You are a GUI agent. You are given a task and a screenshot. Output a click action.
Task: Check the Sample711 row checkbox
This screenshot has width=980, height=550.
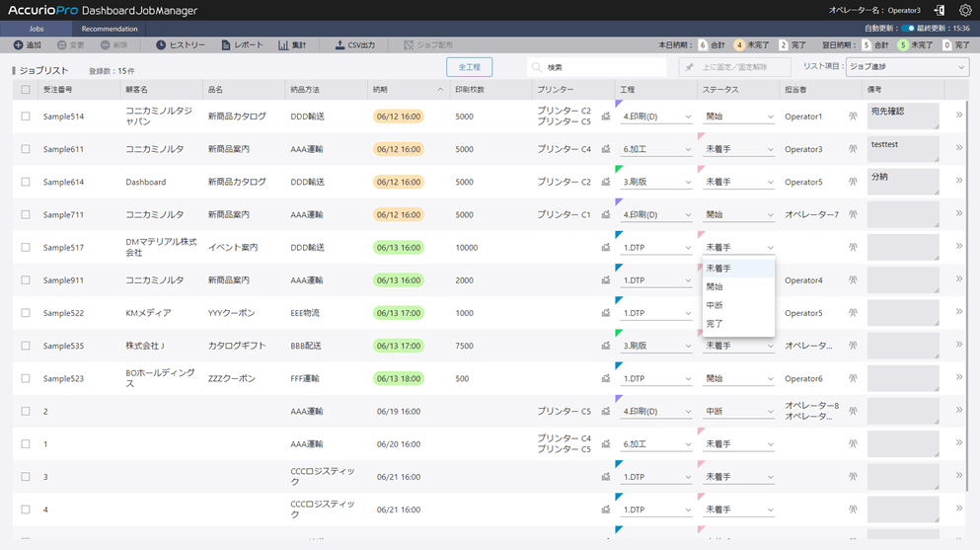coord(26,214)
